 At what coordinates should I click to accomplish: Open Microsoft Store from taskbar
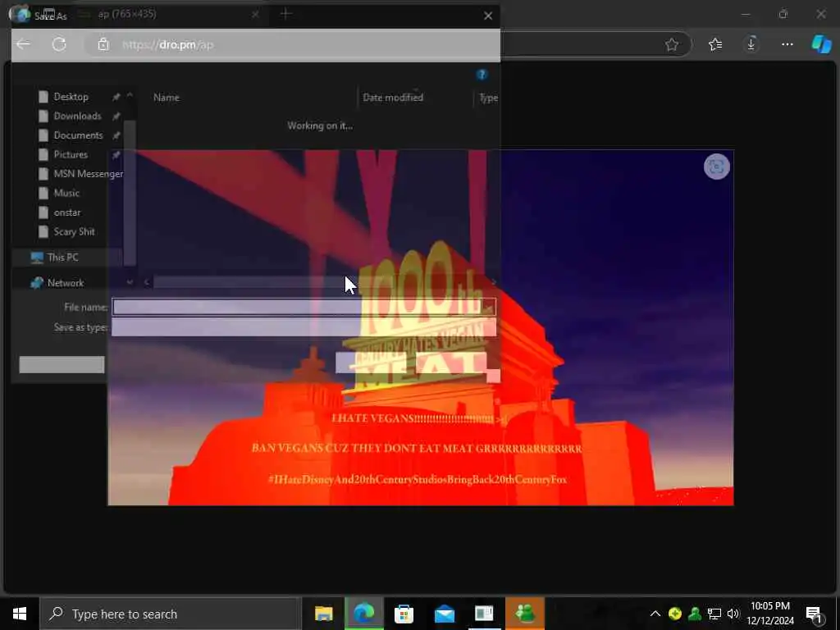(404, 614)
